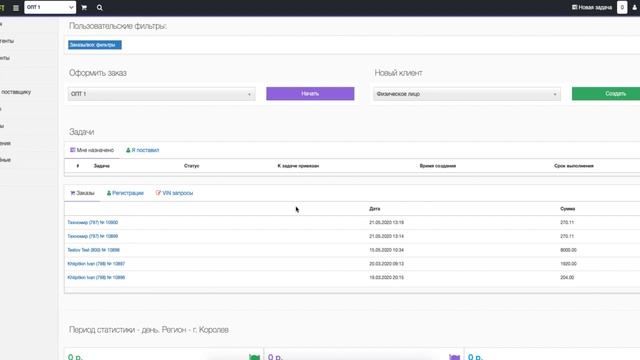
Task: Click the task counter badge showing 0
Action: [622, 7]
